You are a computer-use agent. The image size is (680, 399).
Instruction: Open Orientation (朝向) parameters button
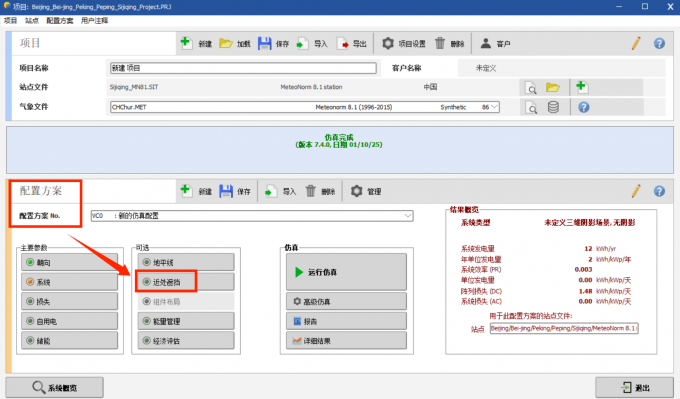[x=69, y=262]
